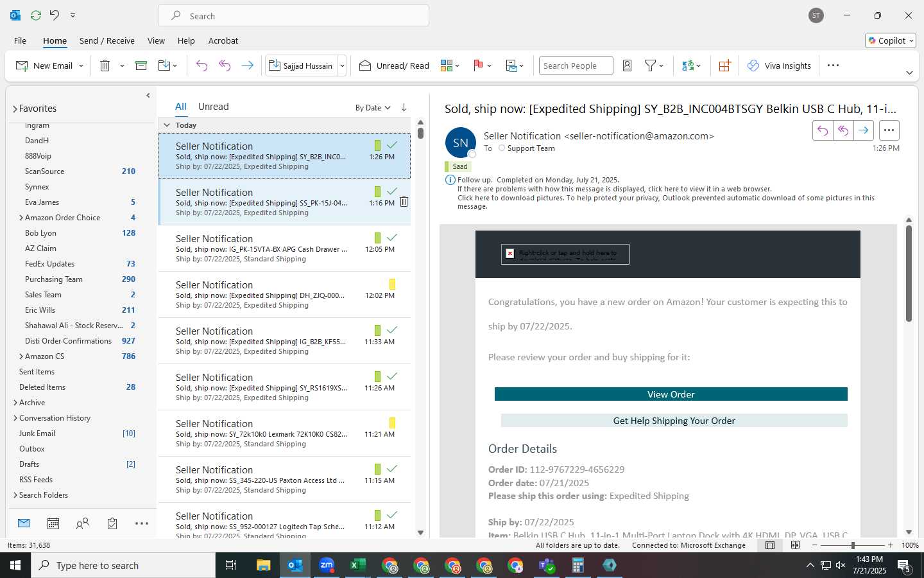Open the Acrobat tab
This screenshot has height=578, width=924.
(223, 40)
